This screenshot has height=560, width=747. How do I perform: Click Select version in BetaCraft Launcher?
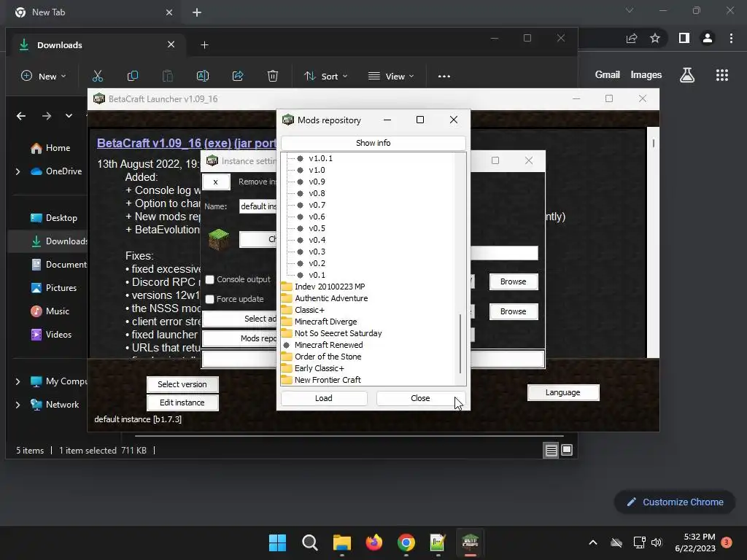coord(182,384)
